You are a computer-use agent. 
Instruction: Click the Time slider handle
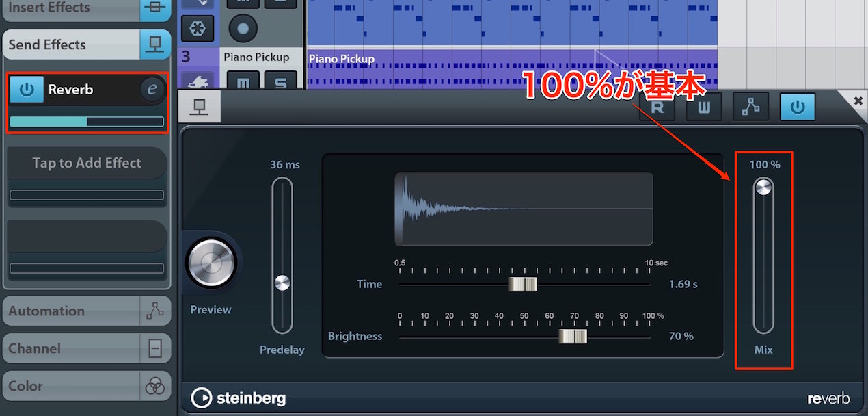pos(523,284)
